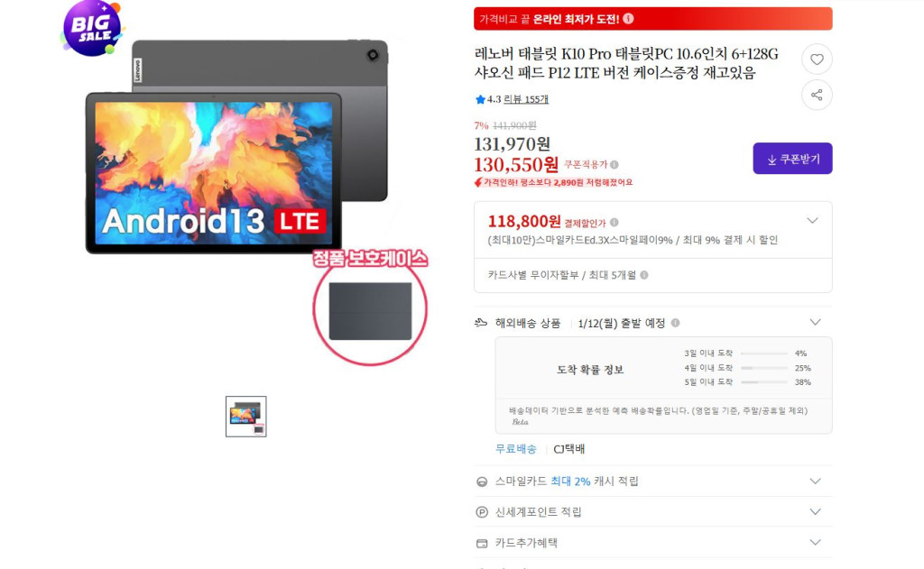Click the share icon button
Viewport: 924px width, 569px height.
click(x=817, y=95)
